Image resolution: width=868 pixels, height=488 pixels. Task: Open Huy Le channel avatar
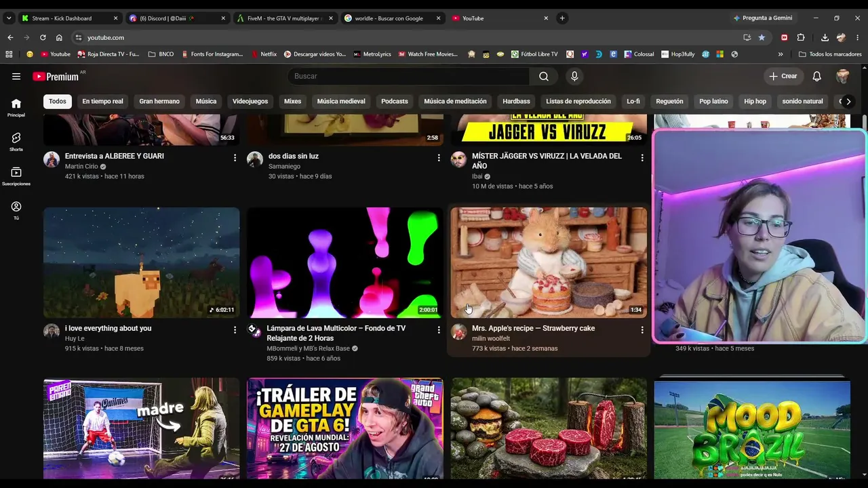tap(52, 331)
